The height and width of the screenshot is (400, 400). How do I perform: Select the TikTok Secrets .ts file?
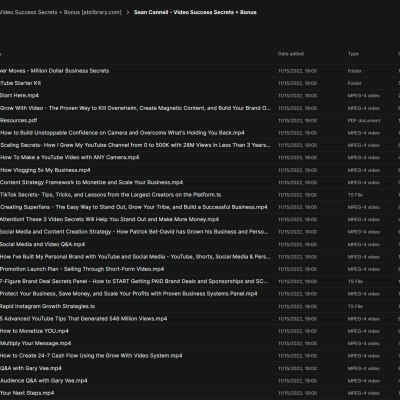tap(110, 195)
